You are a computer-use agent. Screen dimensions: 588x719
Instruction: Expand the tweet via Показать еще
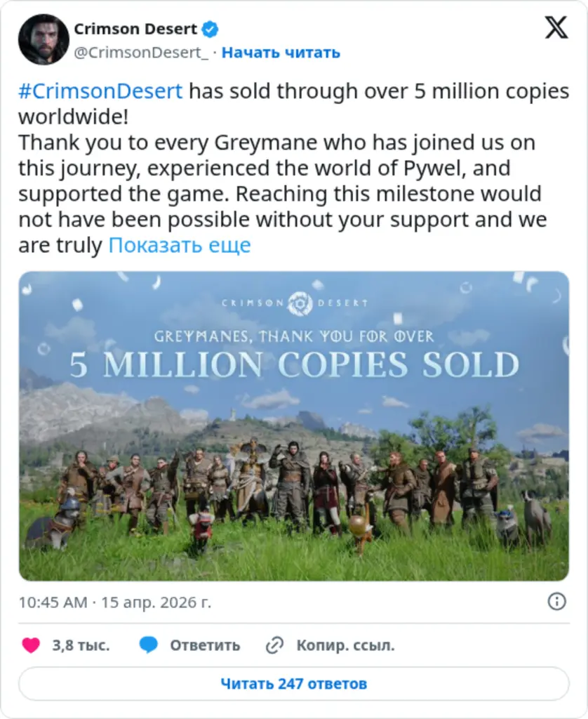pos(180,244)
